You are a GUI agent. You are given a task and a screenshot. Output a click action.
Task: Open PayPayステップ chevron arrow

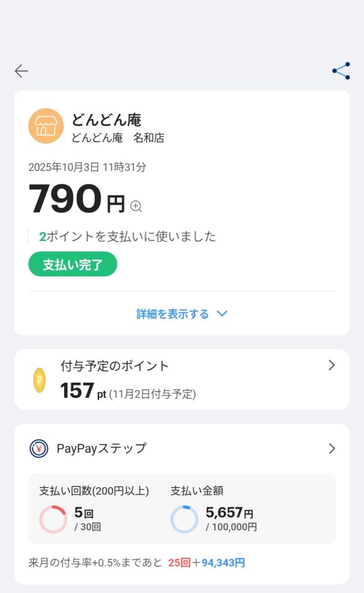332,448
